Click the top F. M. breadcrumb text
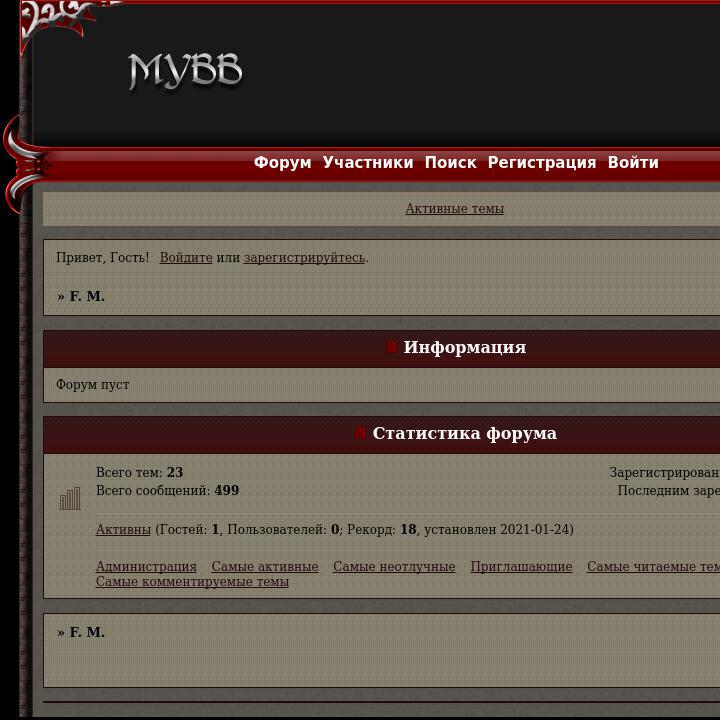720x720 pixels. pyautogui.click(x=87, y=296)
